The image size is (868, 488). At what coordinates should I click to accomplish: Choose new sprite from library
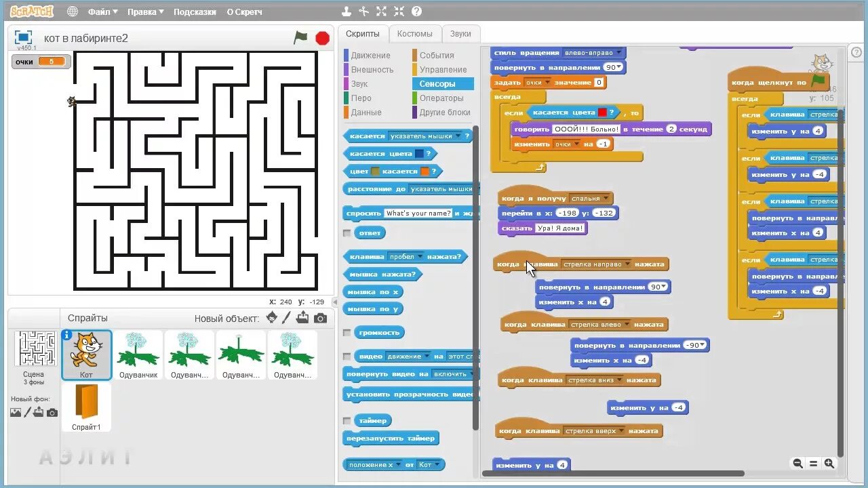coord(272,318)
